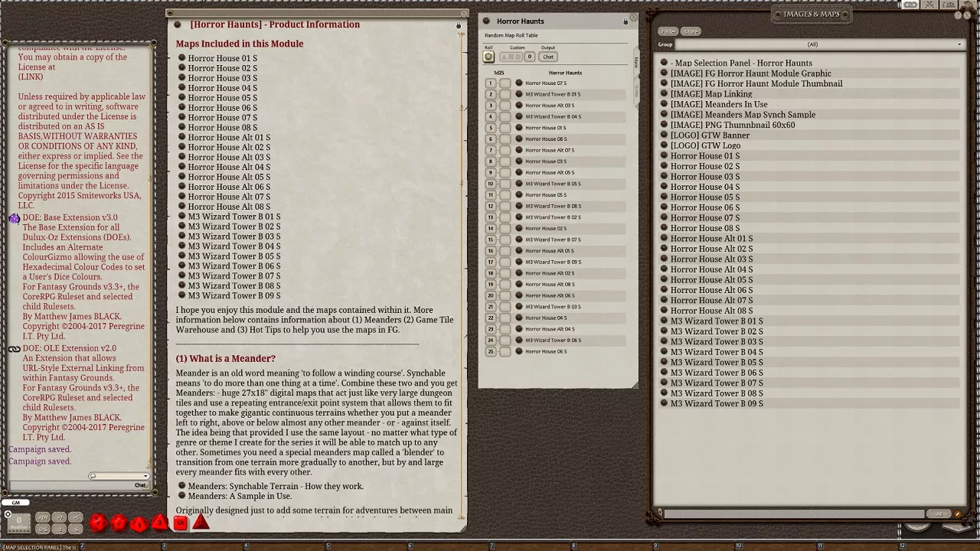The height and width of the screenshot is (551, 980).
Task: Click link bullet for M3 Wizard Tower B 09 S in Product Information
Action: click(181, 295)
